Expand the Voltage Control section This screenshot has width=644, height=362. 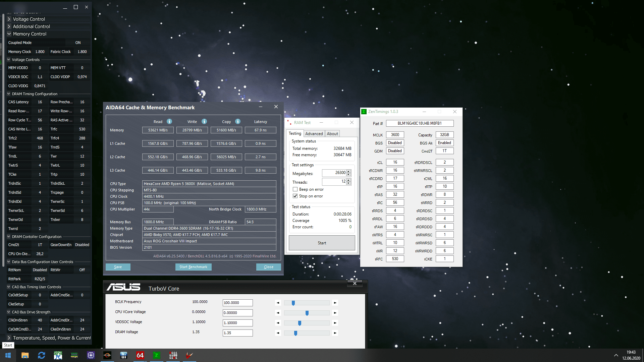[x=9, y=19]
